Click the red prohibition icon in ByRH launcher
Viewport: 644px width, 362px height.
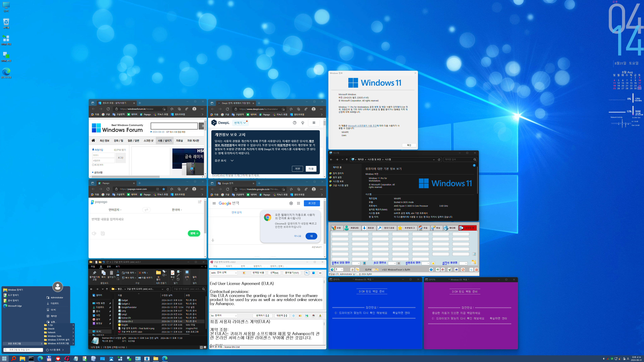click(463, 269)
